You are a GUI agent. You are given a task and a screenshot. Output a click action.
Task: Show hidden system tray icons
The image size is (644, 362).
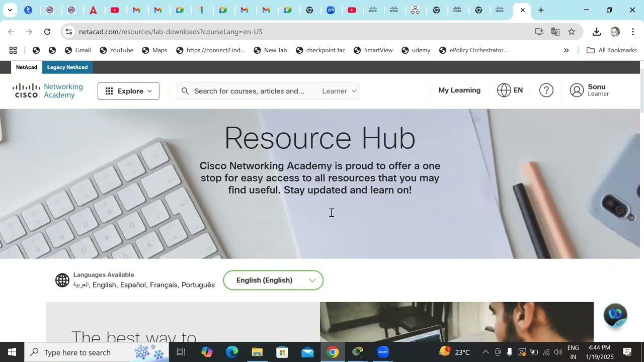coord(486,352)
